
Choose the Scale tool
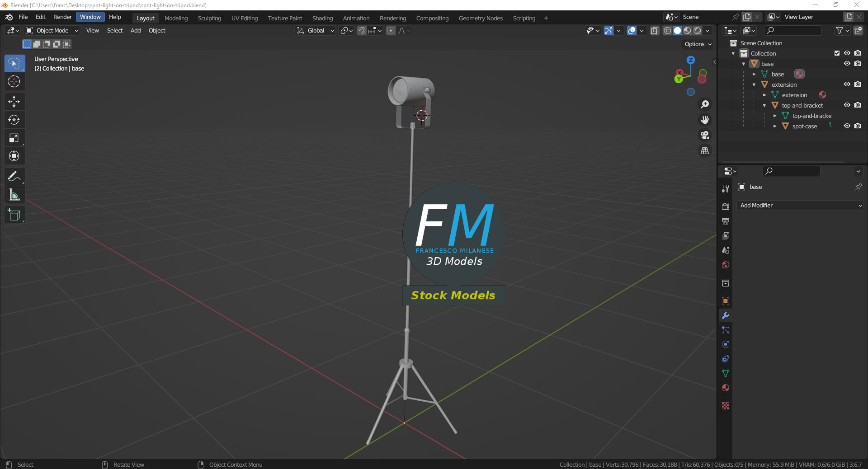click(x=14, y=138)
